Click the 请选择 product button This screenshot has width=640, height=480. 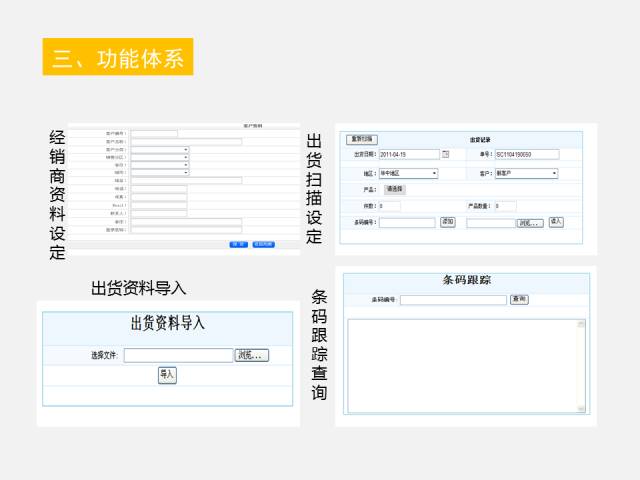(x=394, y=189)
